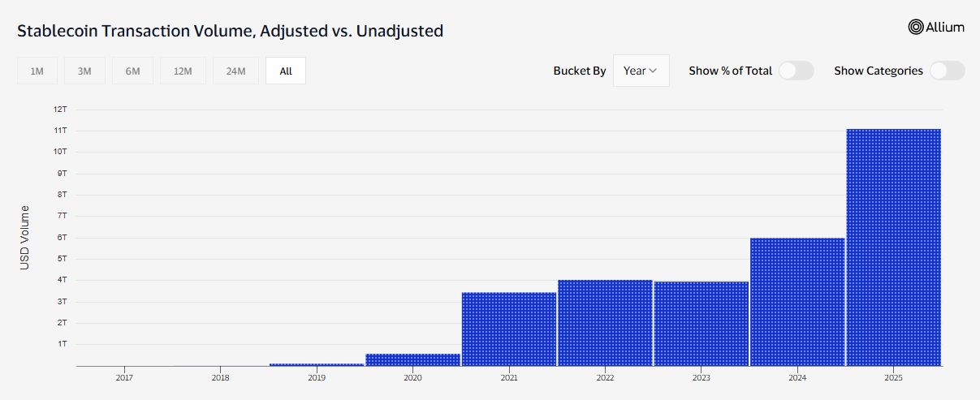
Task: Open the Bucket By Year dropdown
Action: (641, 71)
